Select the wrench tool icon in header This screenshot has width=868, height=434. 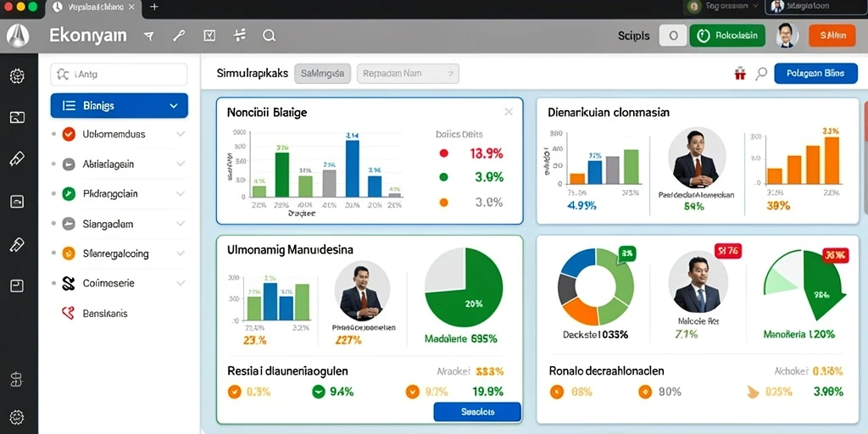point(179,36)
